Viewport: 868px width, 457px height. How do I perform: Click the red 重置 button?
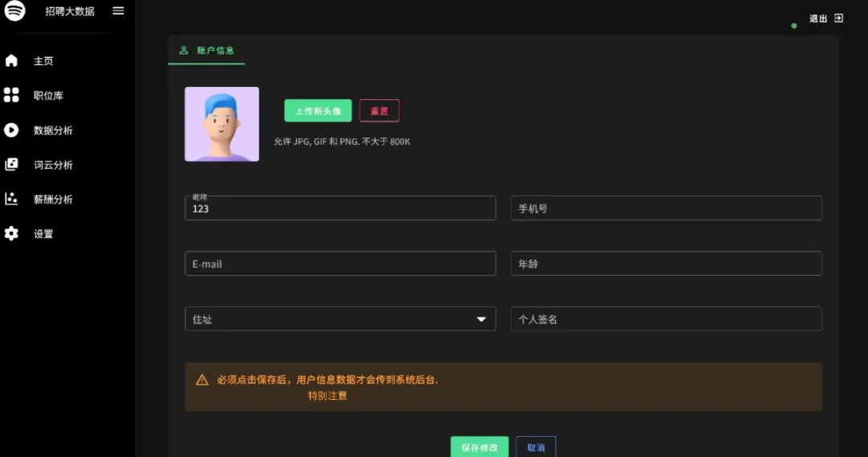[x=379, y=111]
